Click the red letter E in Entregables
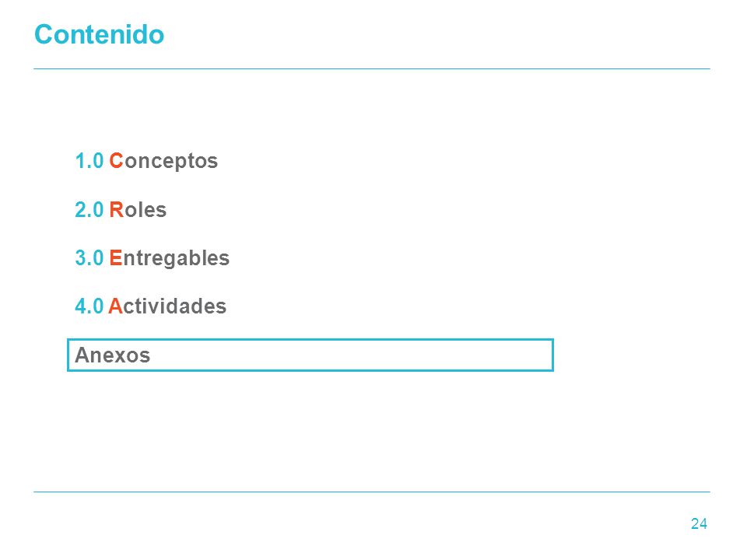The image size is (747, 560). [x=116, y=257]
